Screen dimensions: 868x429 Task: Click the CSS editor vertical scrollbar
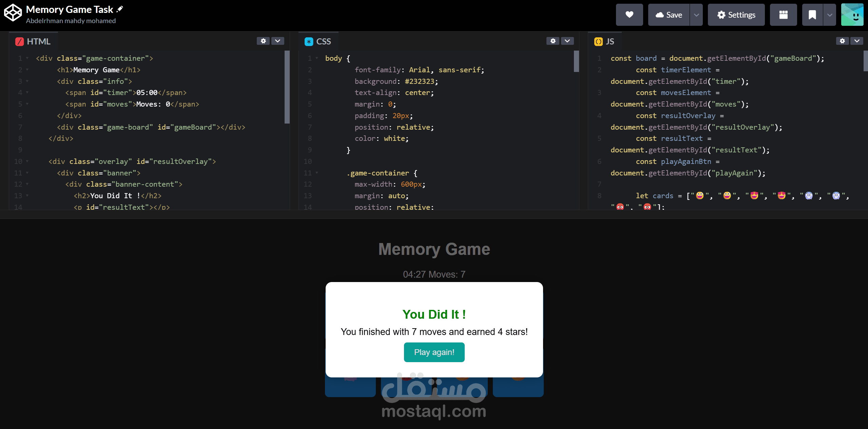[576, 62]
